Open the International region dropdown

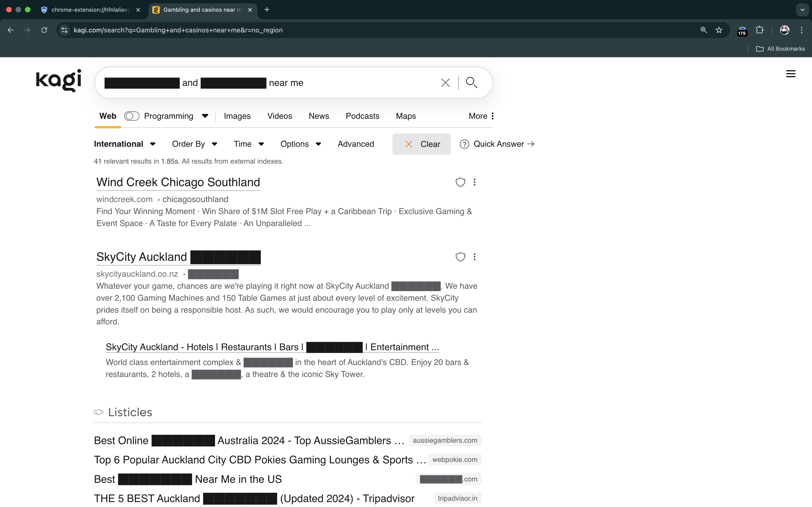(125, 144)
